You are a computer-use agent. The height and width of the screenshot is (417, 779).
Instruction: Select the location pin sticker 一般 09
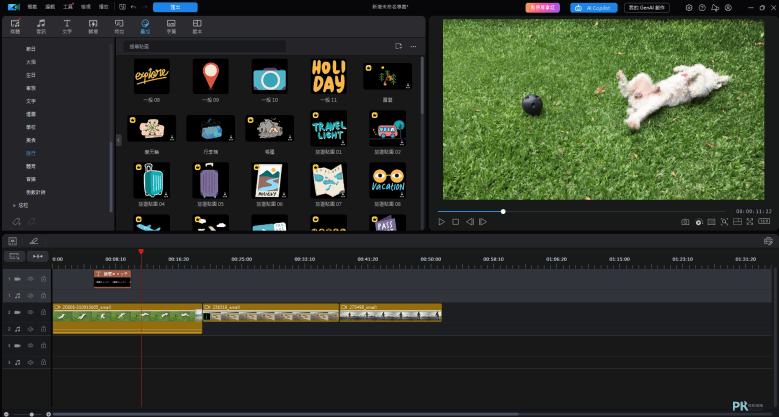tap(211, 76)
